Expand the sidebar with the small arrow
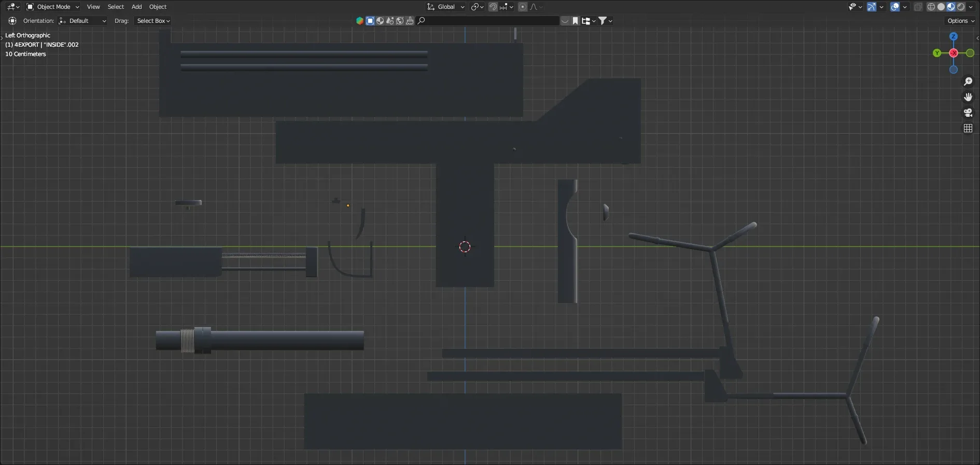This screenshot has height=465, width=980. [x=977, y=38]
